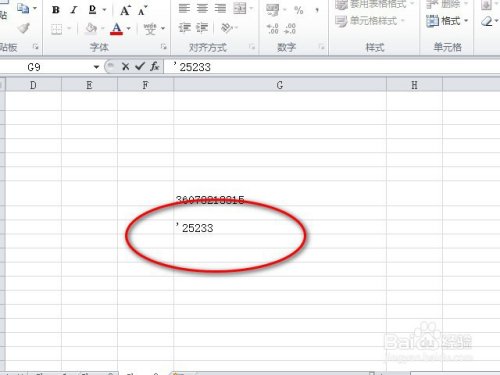
Task: Apply percent style
Action: coord(299,10)
